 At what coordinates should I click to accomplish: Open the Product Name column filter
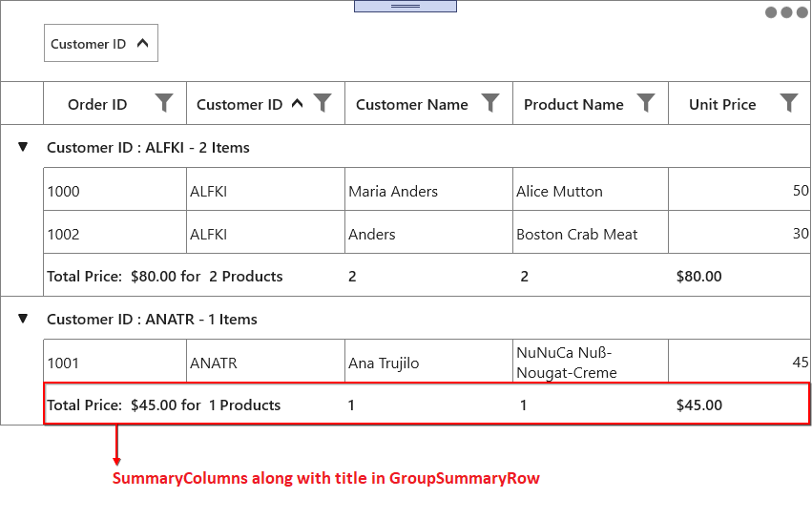point(646,102)
